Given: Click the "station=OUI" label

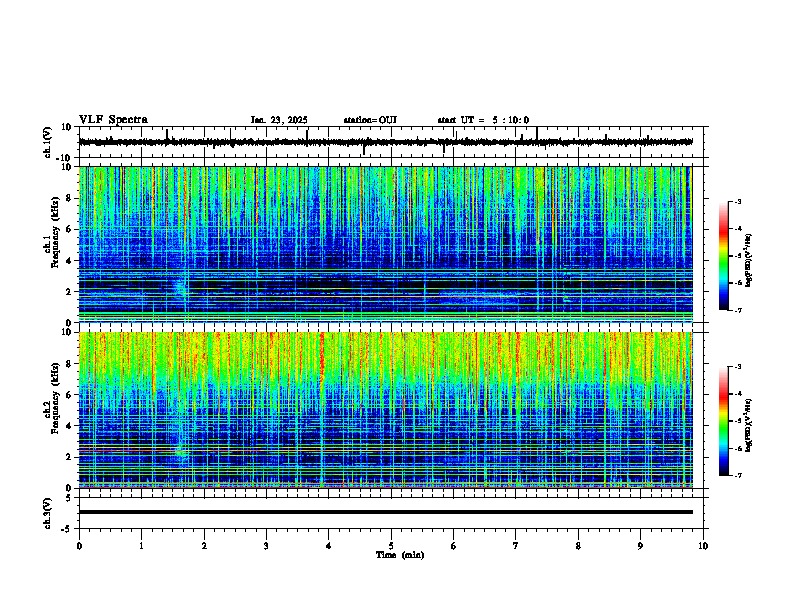Looking at the screenshot, I should pos(370,120).
